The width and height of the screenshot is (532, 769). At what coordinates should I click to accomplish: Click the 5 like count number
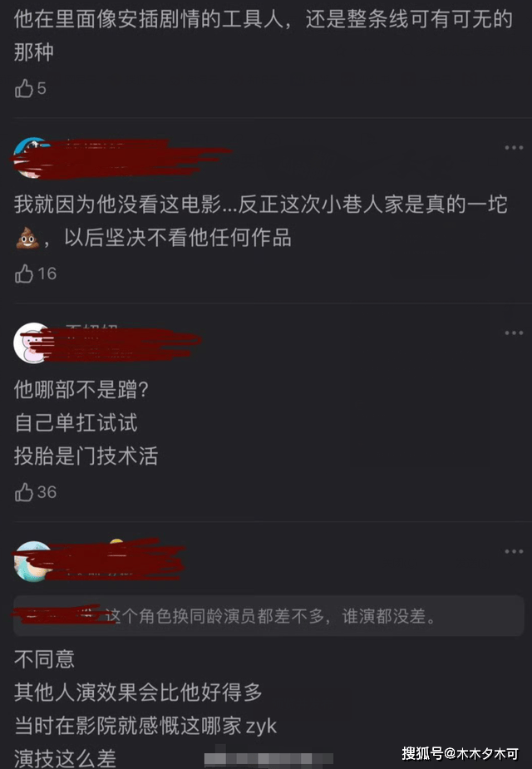[x=42, y=89]
